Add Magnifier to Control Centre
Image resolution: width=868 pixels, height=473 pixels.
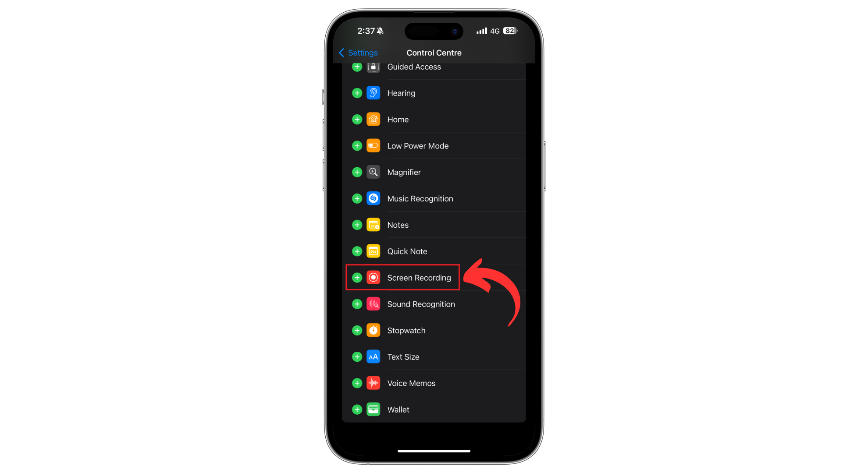click(x=356, y=172)
